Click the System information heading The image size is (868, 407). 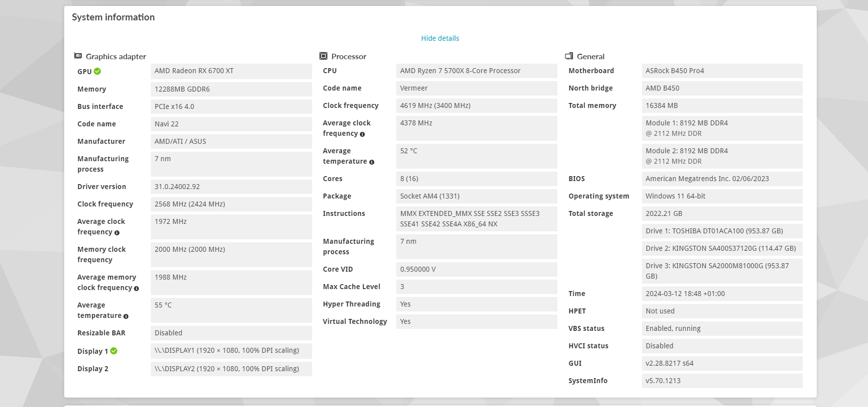click(113, 17)
